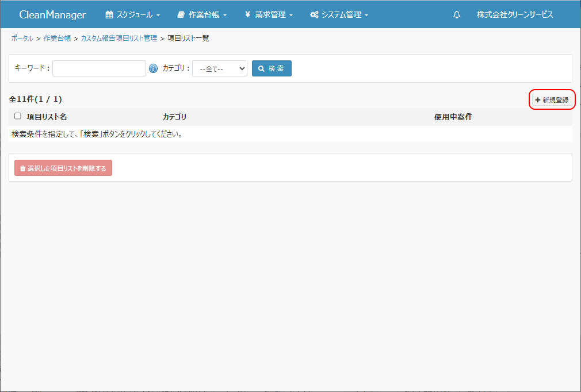Expand the システム管理 dropdown arrow

[366, 16]
